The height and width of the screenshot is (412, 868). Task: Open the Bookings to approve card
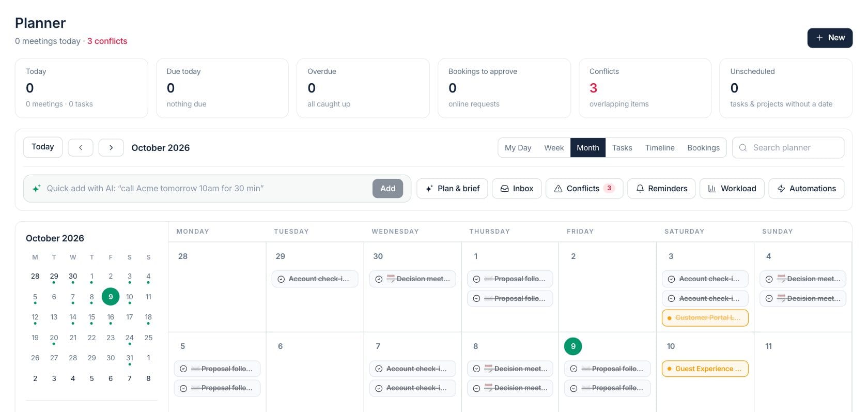[504, 88]
